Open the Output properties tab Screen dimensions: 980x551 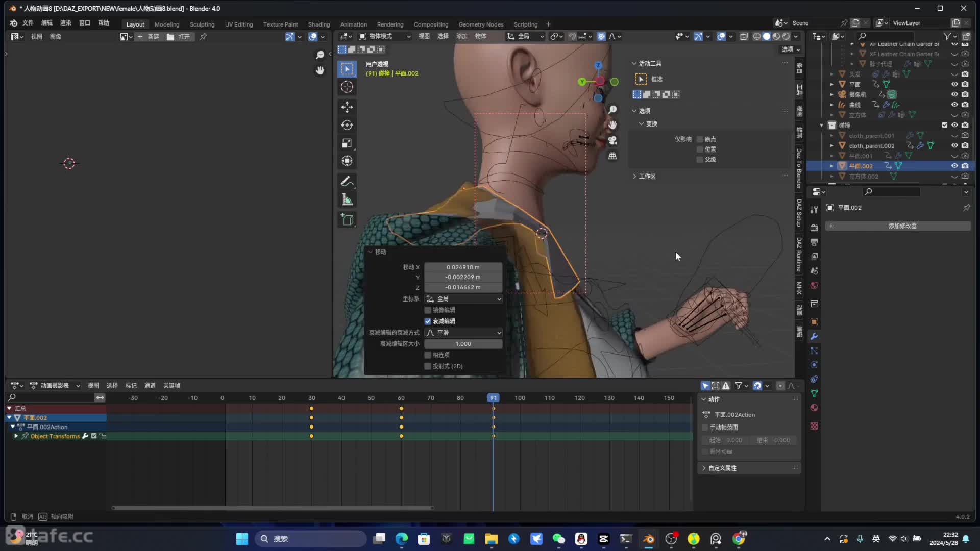click(814, 242)
